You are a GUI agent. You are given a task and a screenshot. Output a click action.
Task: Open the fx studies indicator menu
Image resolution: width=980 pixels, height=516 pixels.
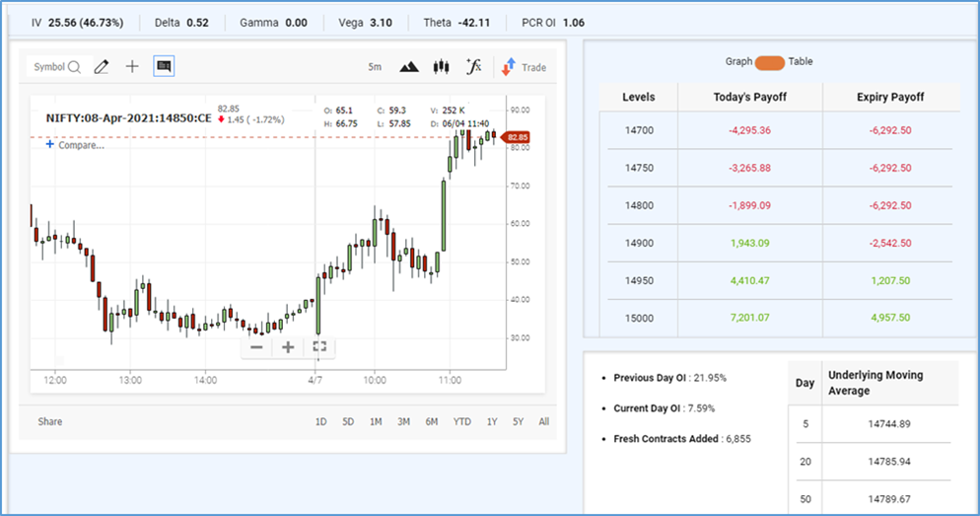[474, 67]
